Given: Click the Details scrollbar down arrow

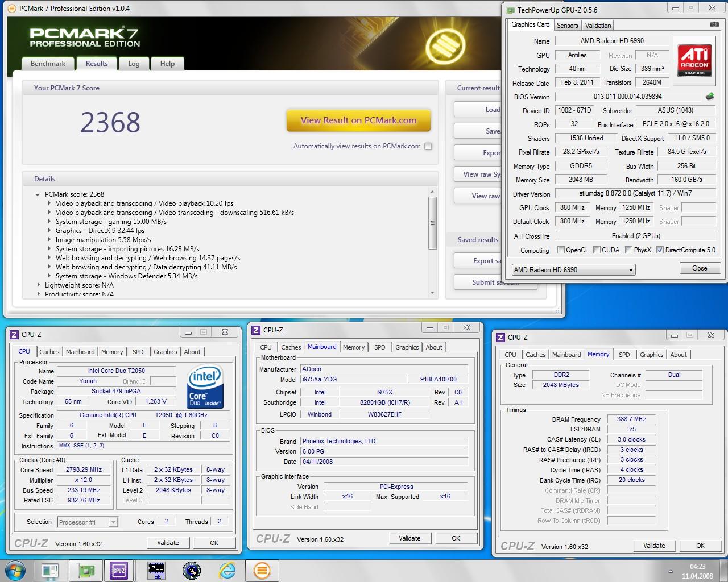Looking at the screenshot, I should click(432, 293).
